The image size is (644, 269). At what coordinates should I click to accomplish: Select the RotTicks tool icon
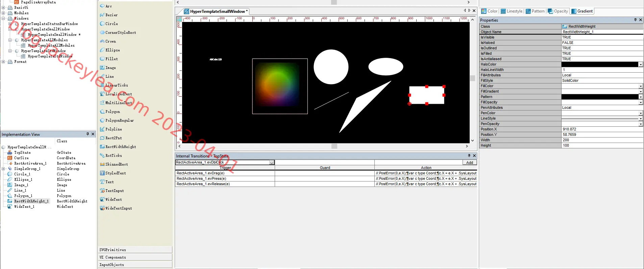pyautogui.click(x=102, y=155)
